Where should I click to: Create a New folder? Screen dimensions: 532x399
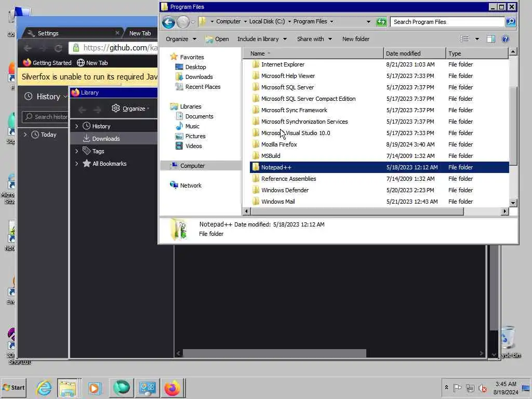[355, 39]
